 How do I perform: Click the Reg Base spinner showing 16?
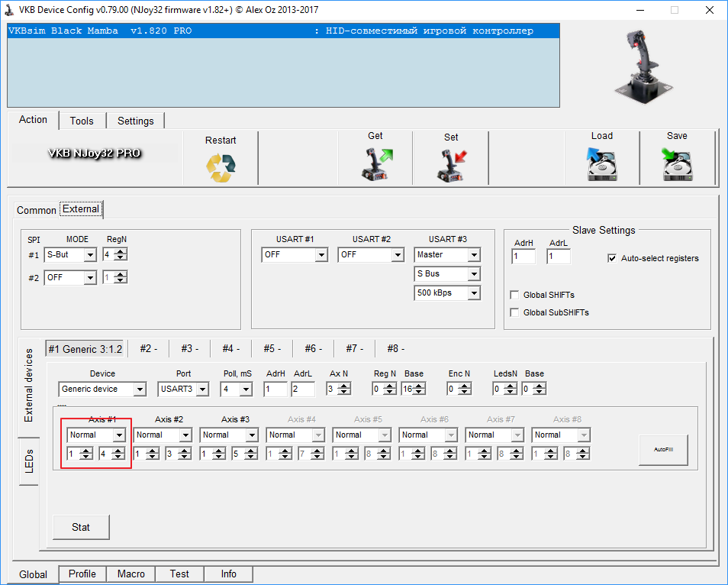[413, 389]
